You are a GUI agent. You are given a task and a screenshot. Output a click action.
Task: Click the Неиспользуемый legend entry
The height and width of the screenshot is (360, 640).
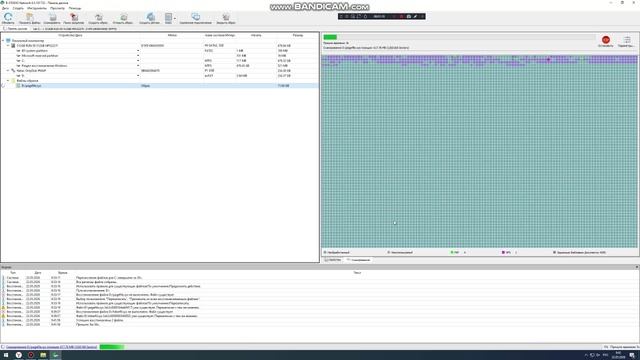[x=400, y=253]
